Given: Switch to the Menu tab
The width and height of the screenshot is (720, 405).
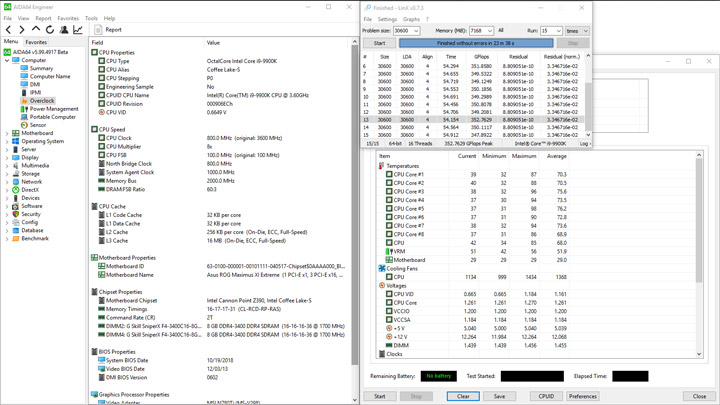Looking at the screenshot, I should (x=11, y=41).
